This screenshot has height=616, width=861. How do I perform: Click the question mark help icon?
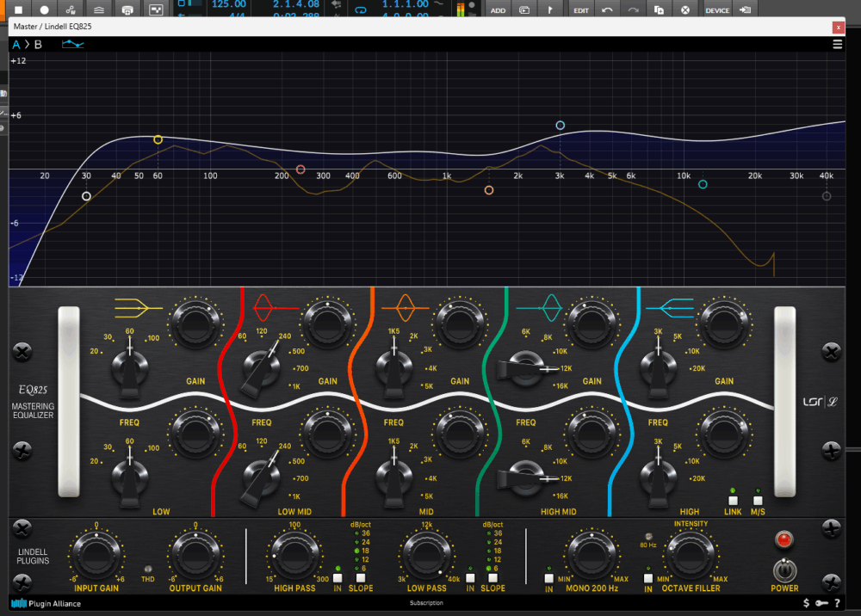[x=838, y=603]
